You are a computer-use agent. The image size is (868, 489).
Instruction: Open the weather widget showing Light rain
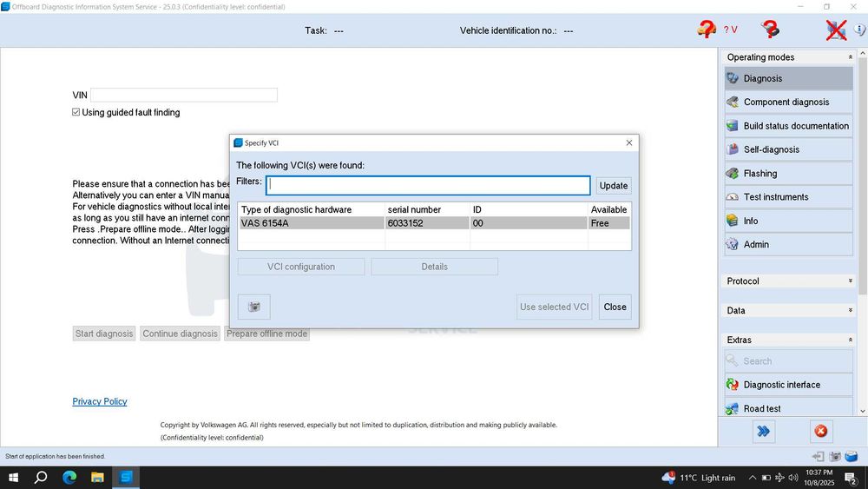pyautogui.click(x=699, y=478)
